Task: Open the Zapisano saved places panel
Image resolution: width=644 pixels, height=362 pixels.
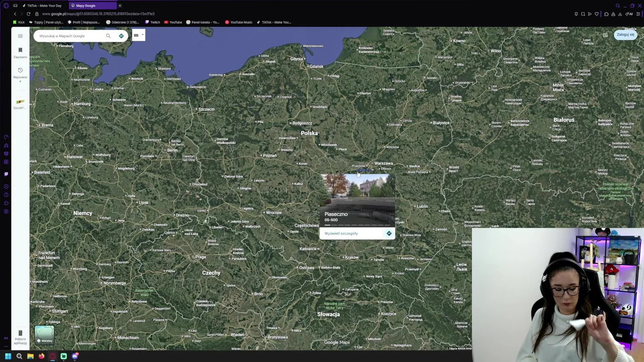Action: click(x=20, y=52)
